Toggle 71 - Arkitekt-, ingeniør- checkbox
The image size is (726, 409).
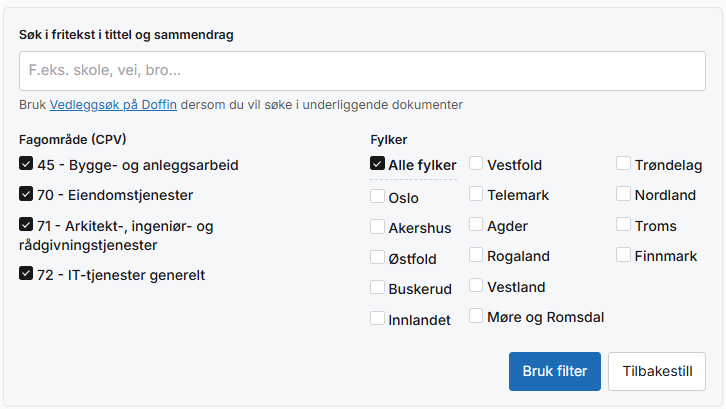point(26,224)
